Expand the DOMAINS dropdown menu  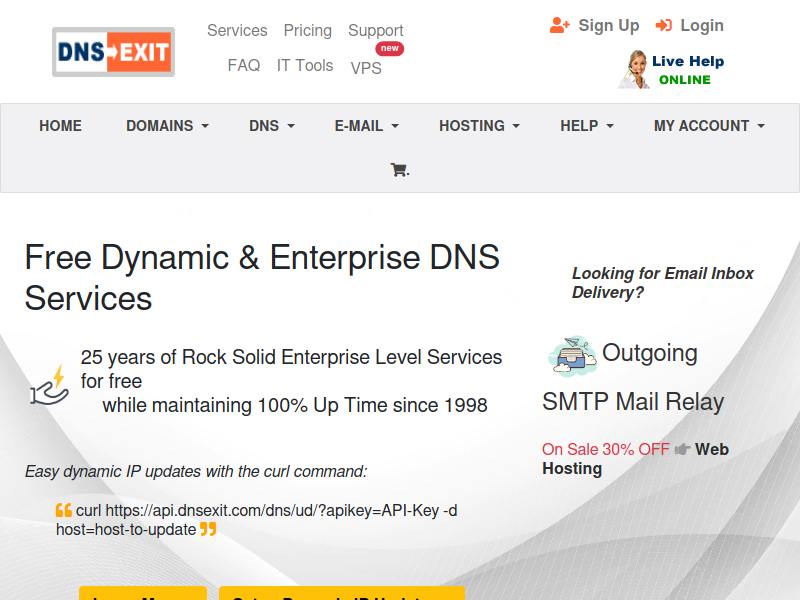167,126
